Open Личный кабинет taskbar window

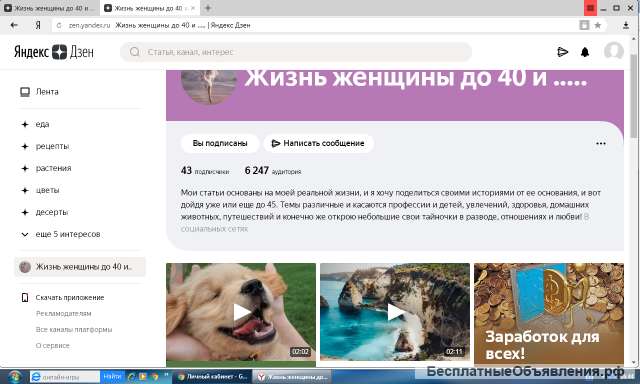pos(212,377)
